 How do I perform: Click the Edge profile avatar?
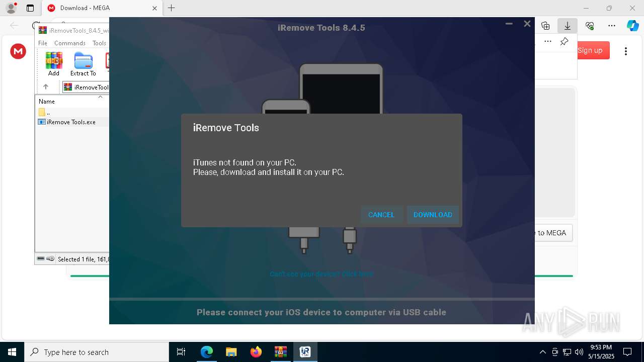[11, 8]
